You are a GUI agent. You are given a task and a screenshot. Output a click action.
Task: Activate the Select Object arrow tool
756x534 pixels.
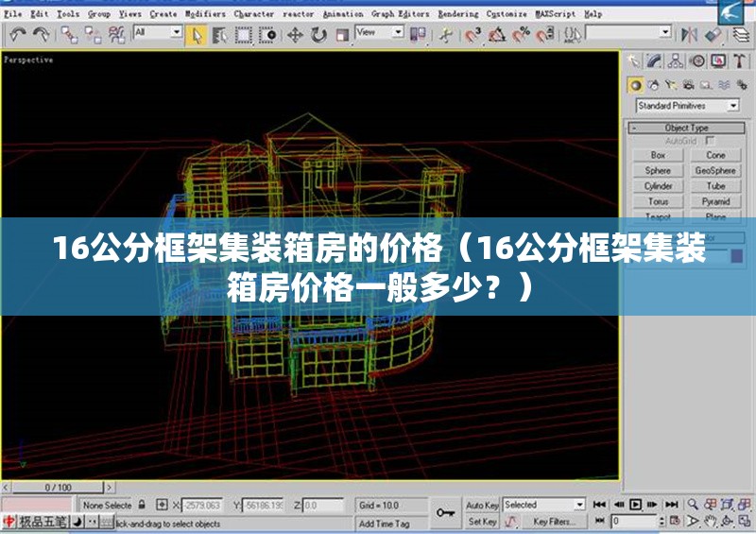197,35
